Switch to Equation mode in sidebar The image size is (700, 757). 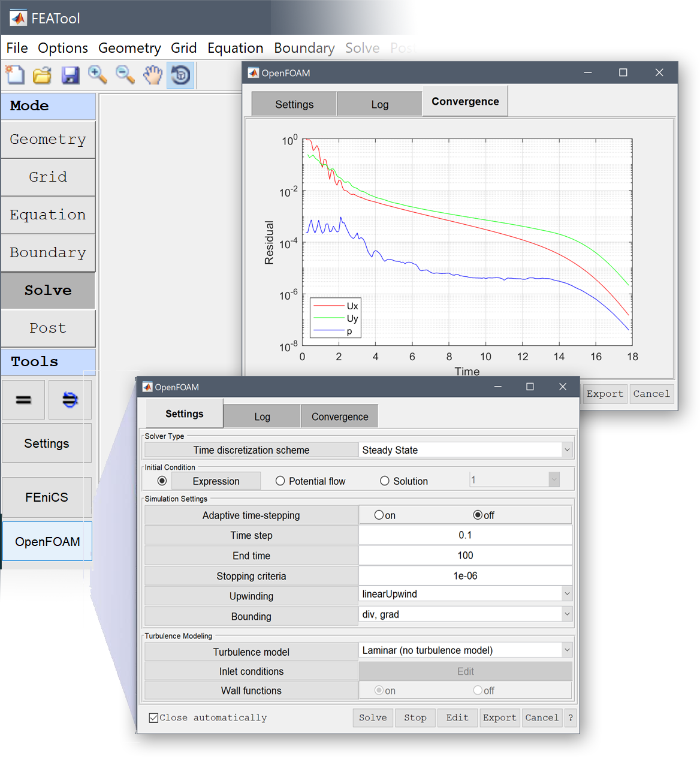click(48, 215)
